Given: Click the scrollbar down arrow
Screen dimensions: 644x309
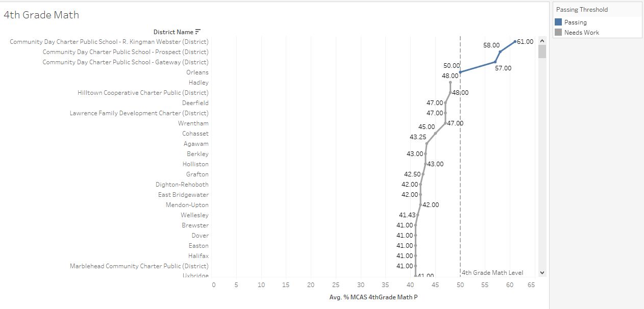Looking at the screenshot, I should [x=541, y=272].
